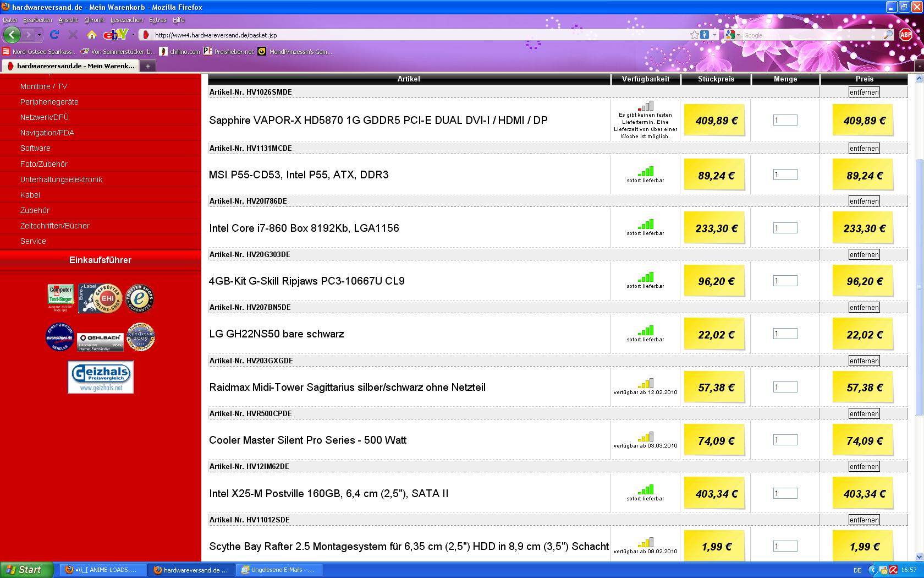Click the blue info icon in address bar
Screen dimensions: 924x578
coord(705,35)
